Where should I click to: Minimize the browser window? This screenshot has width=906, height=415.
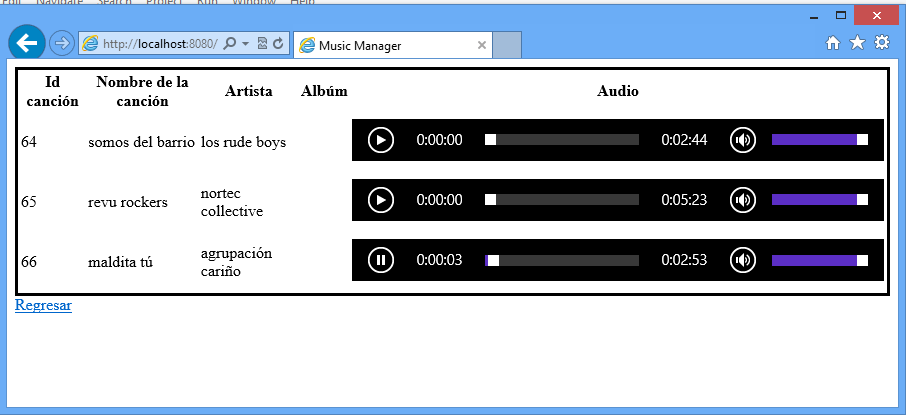(814, 16)
